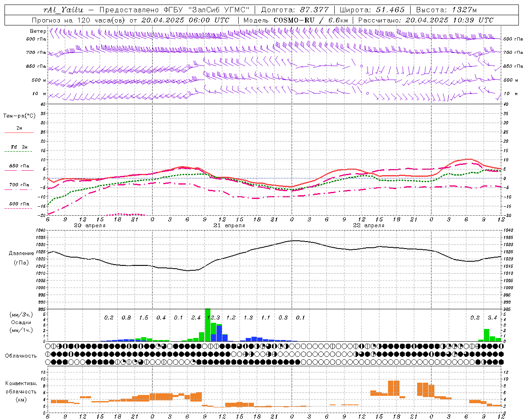Click the 'Осадки' precipitation label

click(21, 322)
